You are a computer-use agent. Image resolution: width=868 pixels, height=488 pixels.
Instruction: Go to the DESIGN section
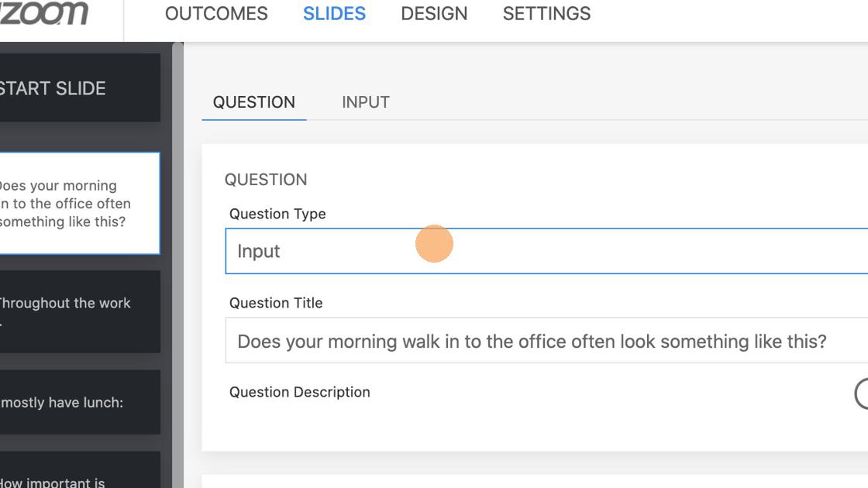[x=434, y=14]
